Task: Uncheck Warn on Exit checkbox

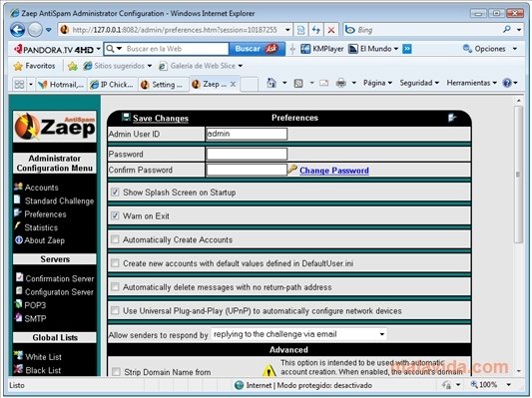Action: 115,215
